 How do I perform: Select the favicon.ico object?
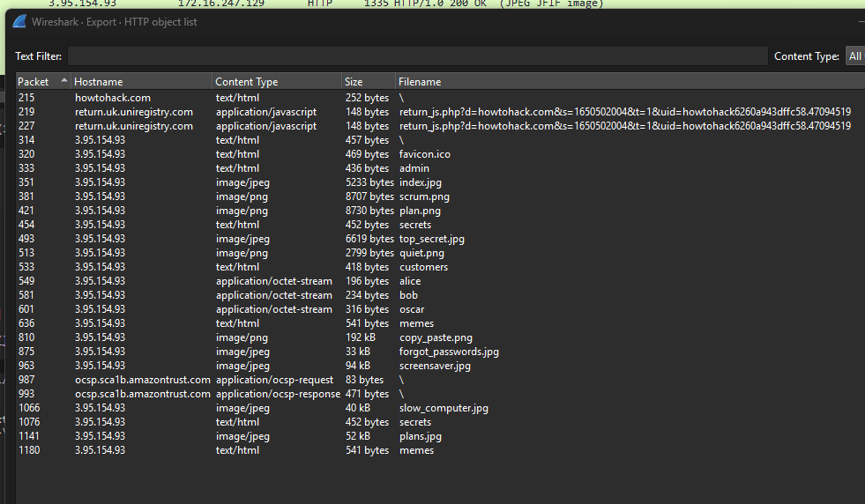pyautogui.click(x=440, y=154)
